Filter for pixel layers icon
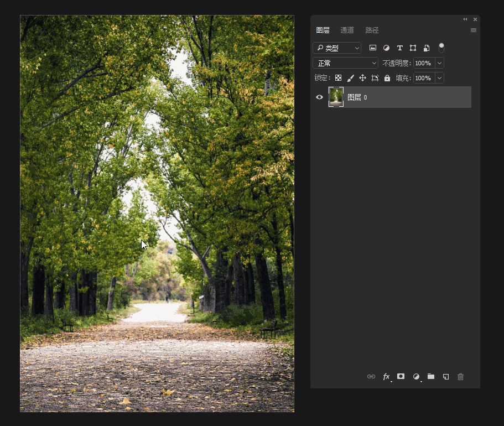The height and width of the screenshot is (426, 504). pos(373,48)
